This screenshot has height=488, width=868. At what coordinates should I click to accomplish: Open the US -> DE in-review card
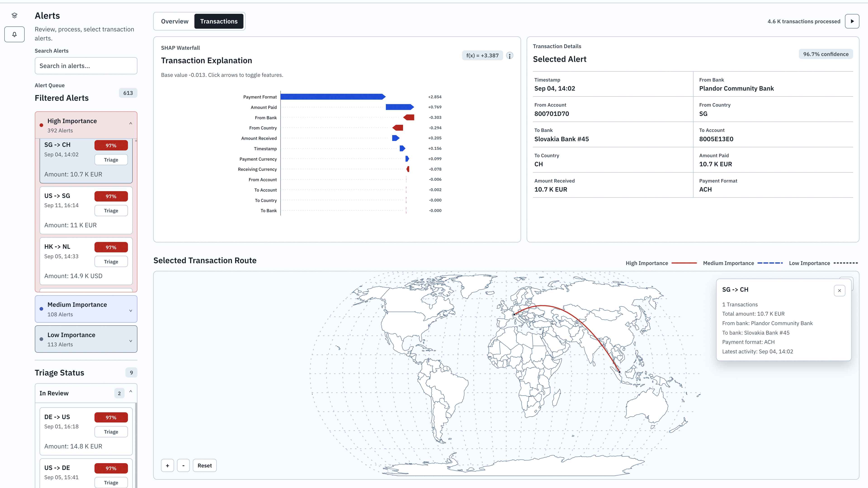click(86, 473)
